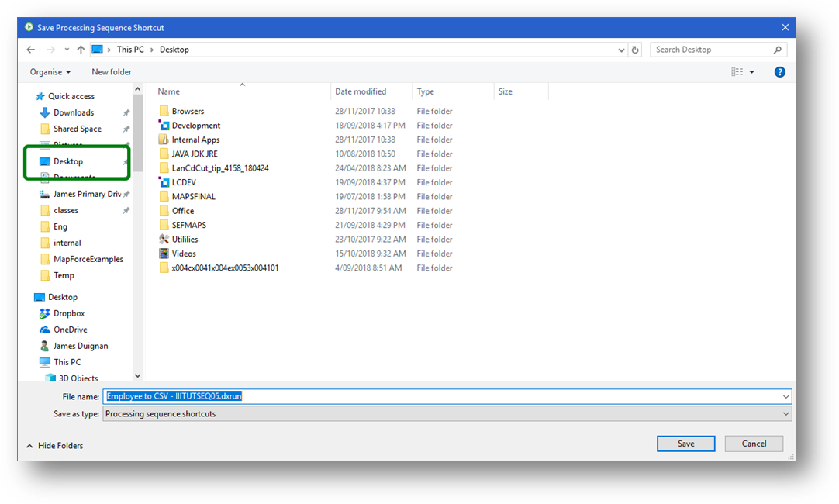Select 3D Objects in navigation tree
Image resolution: width=839 pixels, height=504 pixels.
[78, 378]
